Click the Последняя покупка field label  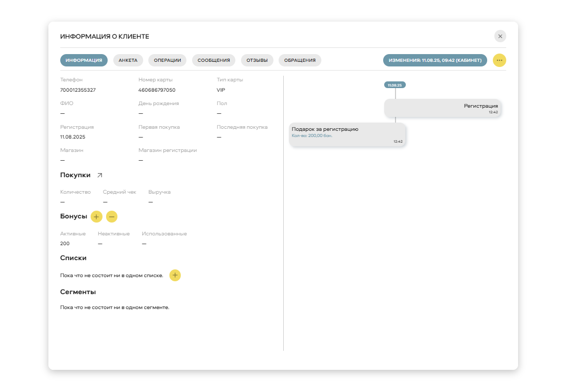point(242,127)
